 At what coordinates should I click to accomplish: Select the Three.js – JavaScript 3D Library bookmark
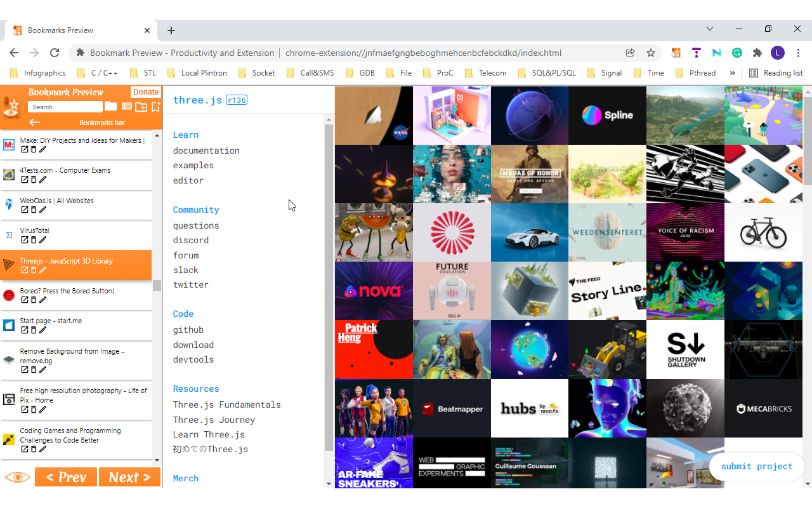point(75,265)
